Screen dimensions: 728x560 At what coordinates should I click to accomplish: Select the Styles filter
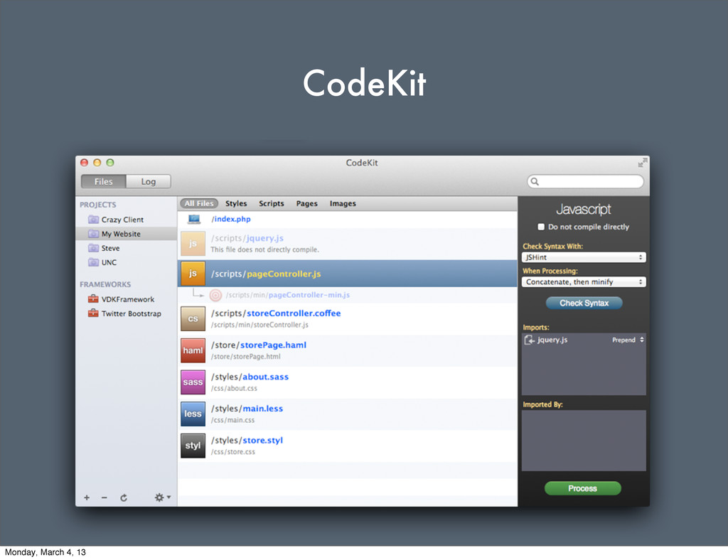[236, 203]
